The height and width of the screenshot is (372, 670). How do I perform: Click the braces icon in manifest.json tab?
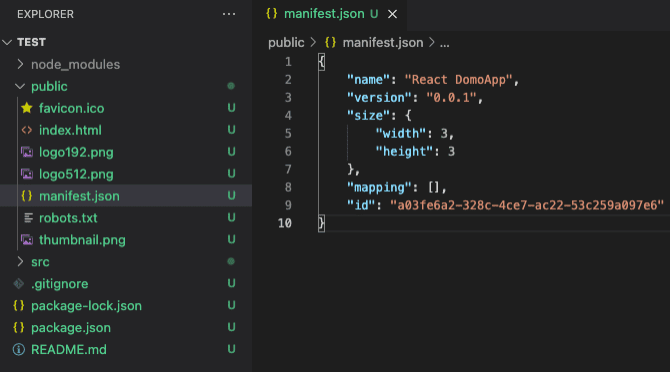tap(271, 13)
